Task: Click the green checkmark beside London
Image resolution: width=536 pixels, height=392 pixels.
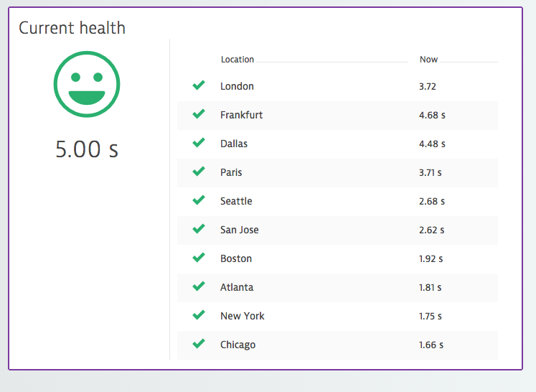Action: point(199,85)
